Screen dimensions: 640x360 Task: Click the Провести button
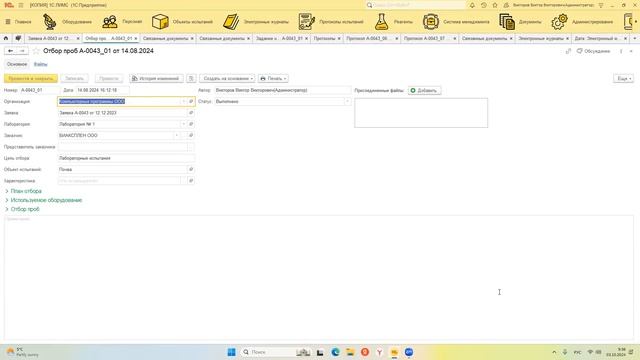109,78
